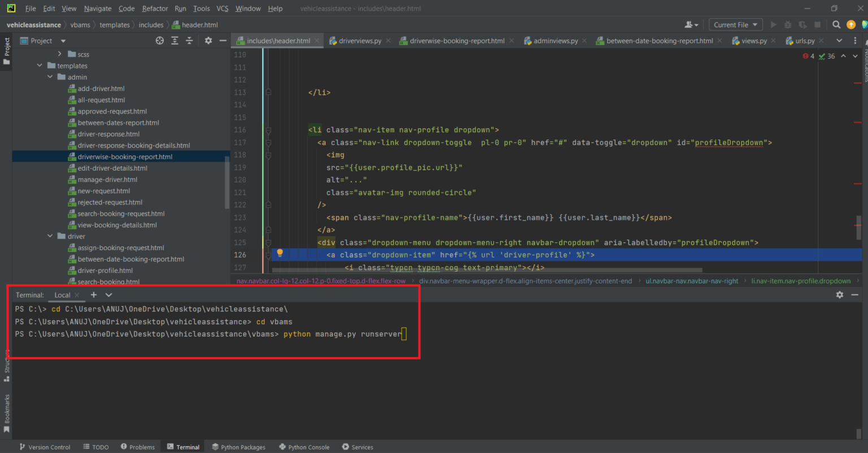The width and height of the screenshot is (868, 453).
Task: Start the Debug session icon
Action: [x=788, y=24]
